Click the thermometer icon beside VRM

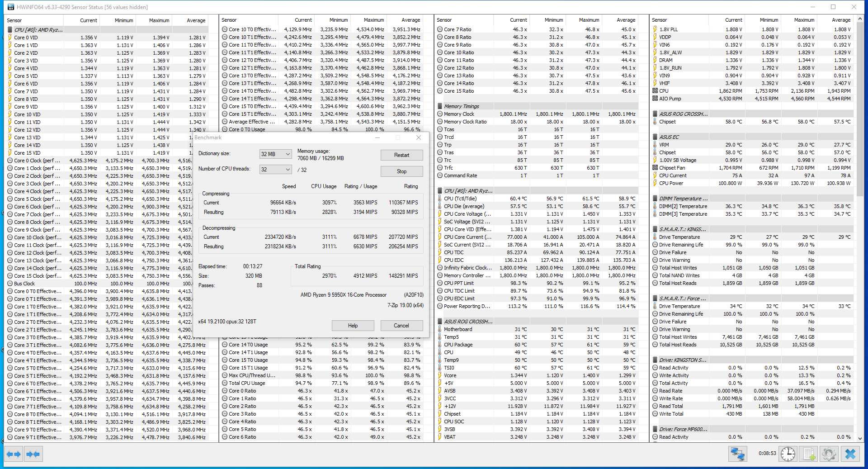coord(655,145)
